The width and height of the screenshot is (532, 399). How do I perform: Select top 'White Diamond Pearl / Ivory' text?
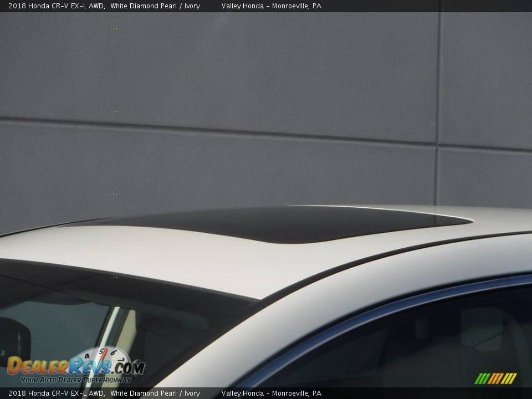click(155, 6)
